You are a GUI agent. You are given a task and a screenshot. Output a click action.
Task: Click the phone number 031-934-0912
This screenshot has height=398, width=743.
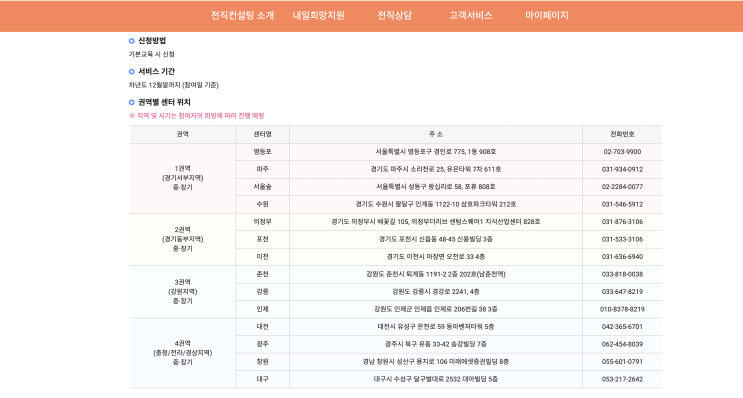[x=622, y=170]
